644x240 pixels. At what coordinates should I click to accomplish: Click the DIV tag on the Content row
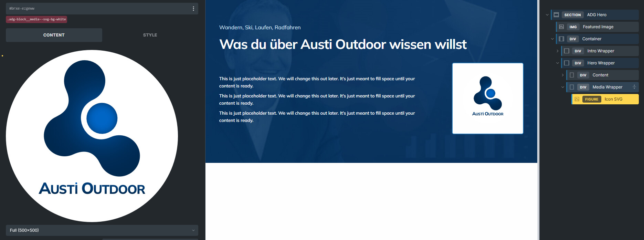pos(583,75)
